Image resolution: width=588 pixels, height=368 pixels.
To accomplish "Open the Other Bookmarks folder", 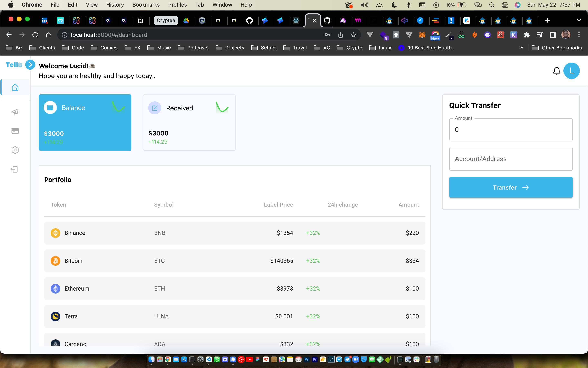I will coord(557,48).
